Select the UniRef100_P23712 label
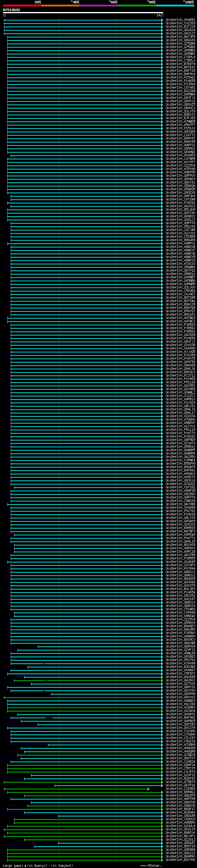Viewport: 197px width, 868px height. 180,376
